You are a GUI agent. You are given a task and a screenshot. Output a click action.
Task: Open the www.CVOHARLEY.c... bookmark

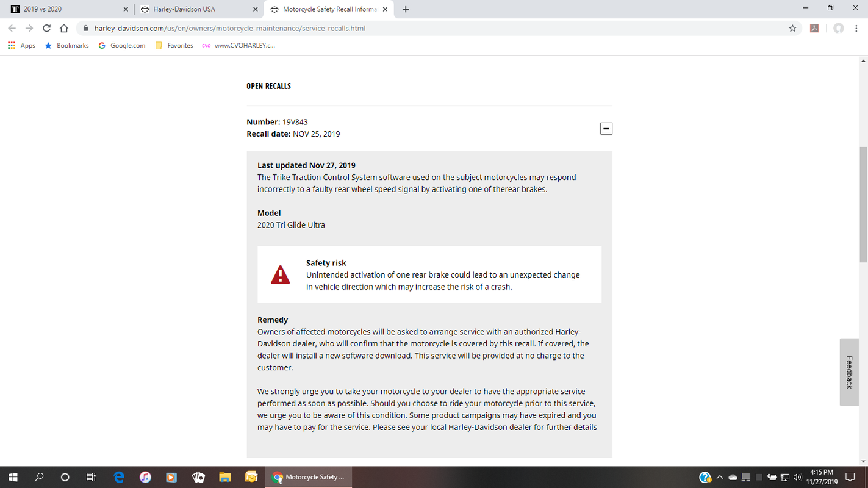click(x=238, y=45)
